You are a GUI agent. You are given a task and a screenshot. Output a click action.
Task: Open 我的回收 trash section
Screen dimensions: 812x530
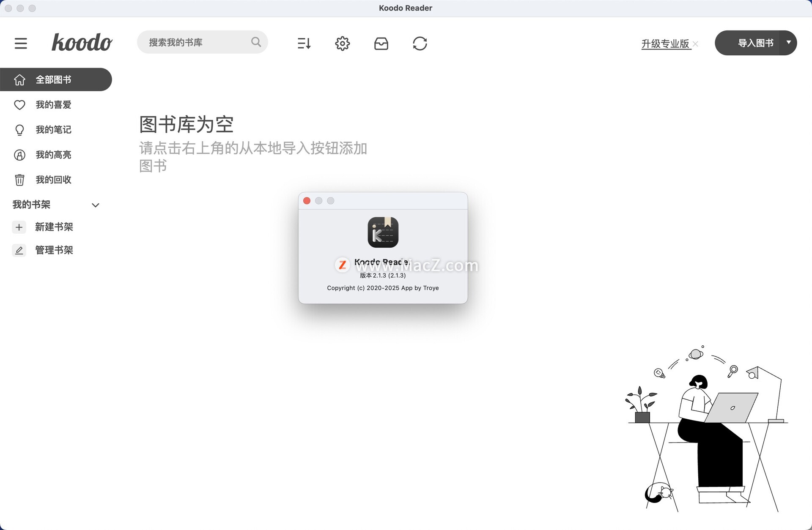point(54,180)
